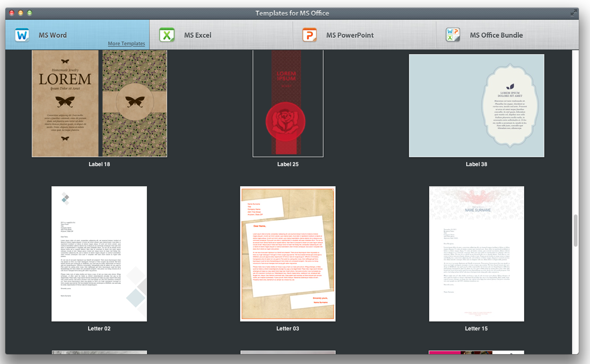Screen dimensions: 590x364
Task: Select the Label 18 butterfly template
Action: [99, 103]
